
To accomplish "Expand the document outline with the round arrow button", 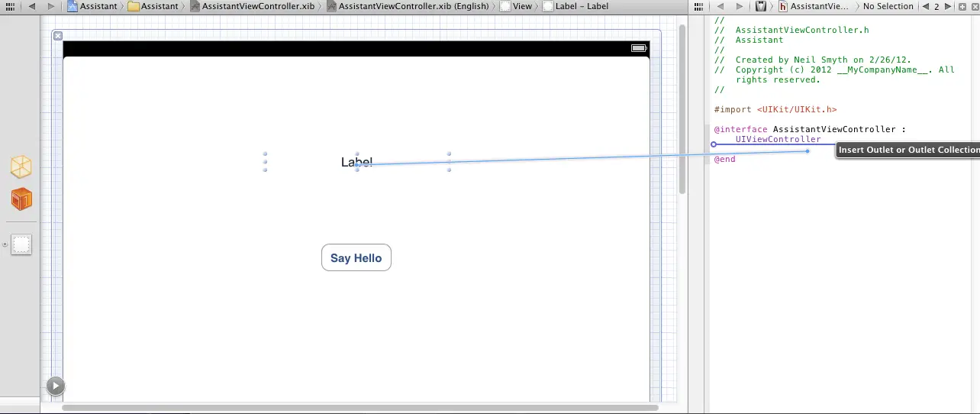I will (55, 386).
